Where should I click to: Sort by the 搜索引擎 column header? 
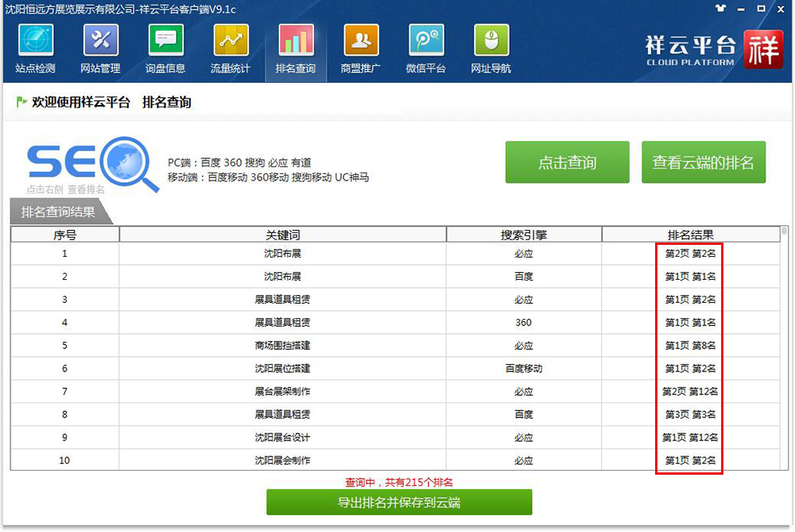click(524, 235)
